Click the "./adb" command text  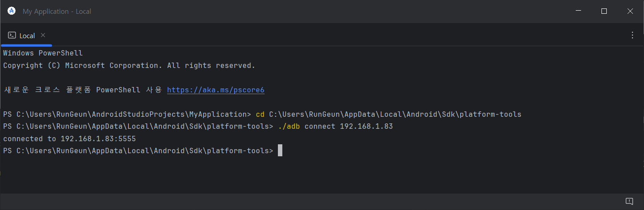289,127
